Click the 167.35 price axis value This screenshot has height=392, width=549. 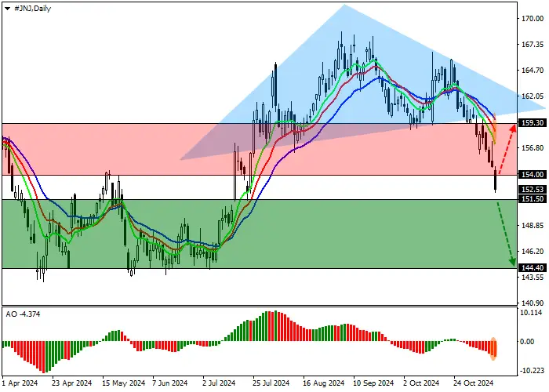click(533, 45)
